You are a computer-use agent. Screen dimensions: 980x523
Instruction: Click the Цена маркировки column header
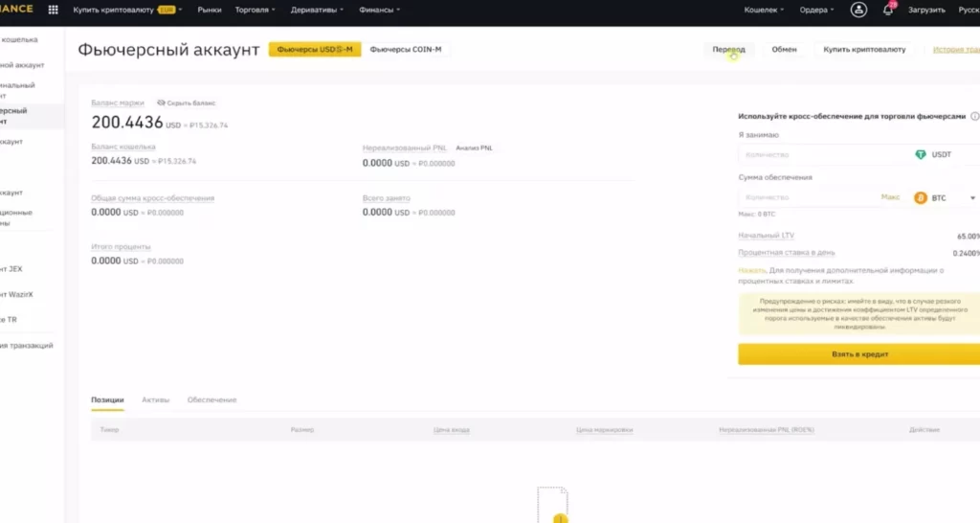(605, 430)
